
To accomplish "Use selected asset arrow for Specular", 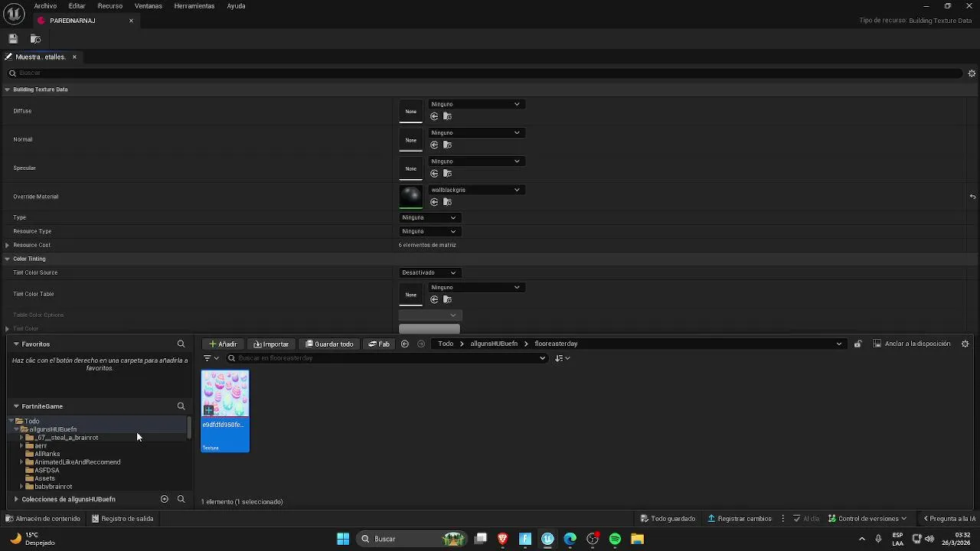I will pos(434,173).
